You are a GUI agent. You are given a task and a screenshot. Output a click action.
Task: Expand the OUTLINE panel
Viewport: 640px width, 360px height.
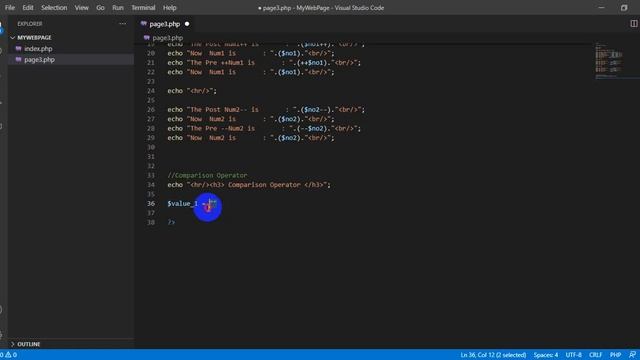click(x=29, y=344)
